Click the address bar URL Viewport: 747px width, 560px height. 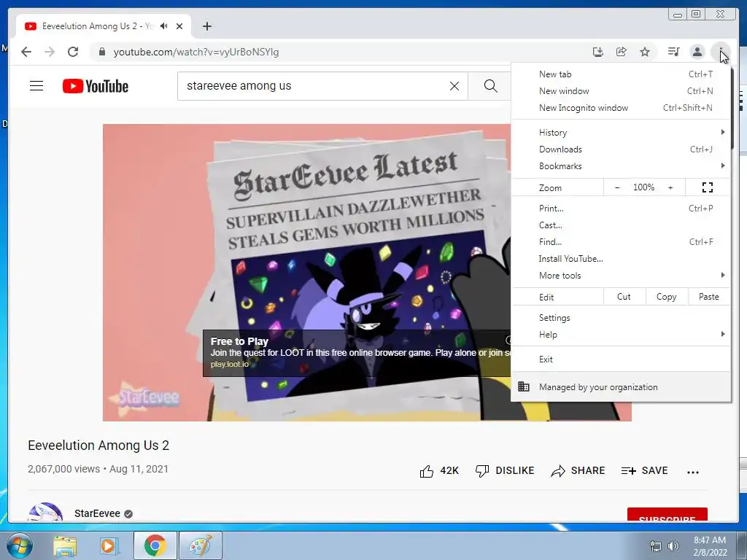196,52
